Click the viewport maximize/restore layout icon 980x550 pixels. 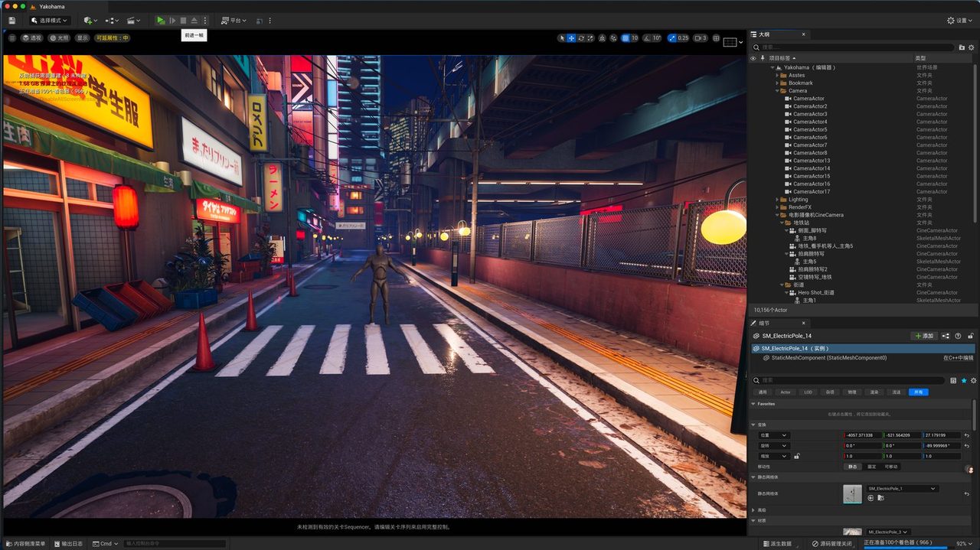pyautogui.click(x=716, y=37)
